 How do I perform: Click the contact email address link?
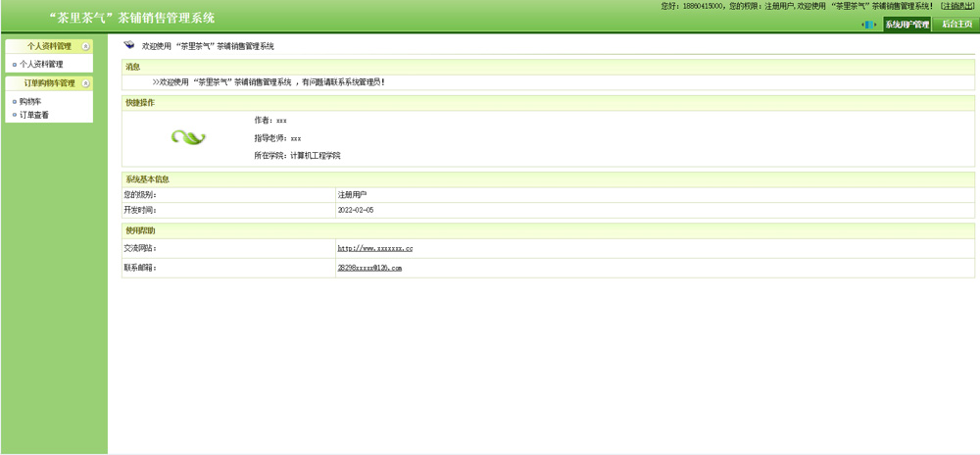coord(369,268)
